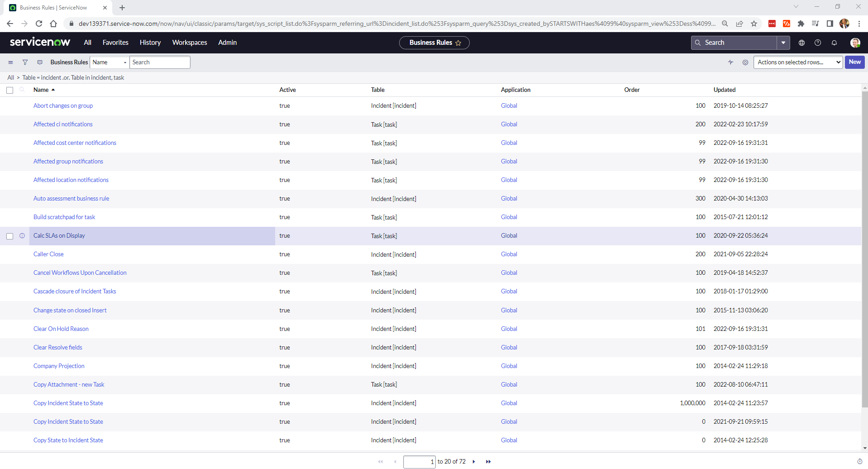The image size is (868, 469).
Task: Open the globe language selector icon
Action: pyautogui.click(x=801, y=43)
